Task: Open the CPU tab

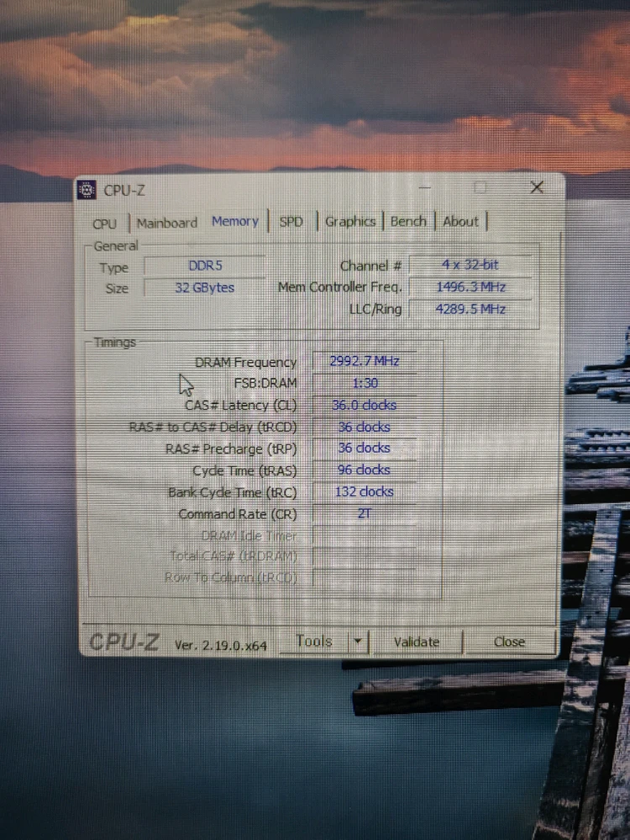Action: [x=104, y=223]
